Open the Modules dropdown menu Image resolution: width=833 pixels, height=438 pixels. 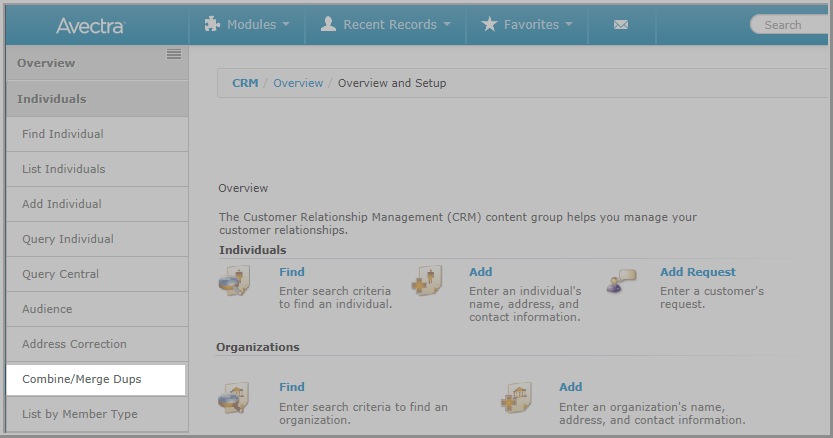[247, 24]
